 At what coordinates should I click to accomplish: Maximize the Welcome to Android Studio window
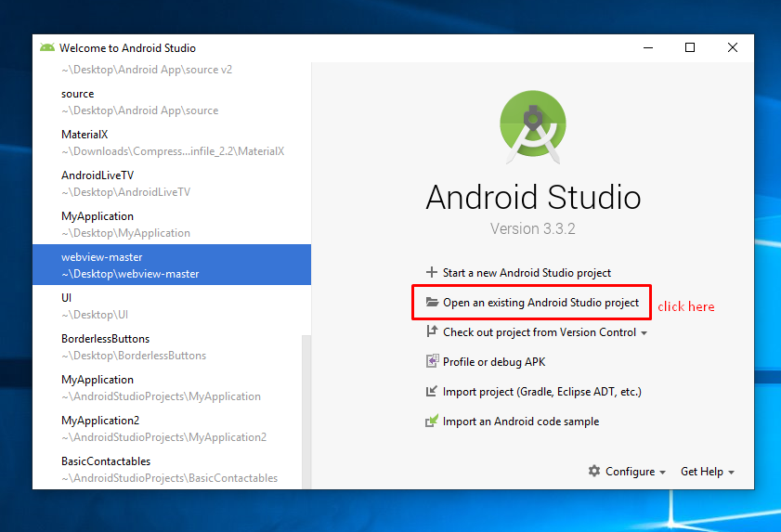690,48
